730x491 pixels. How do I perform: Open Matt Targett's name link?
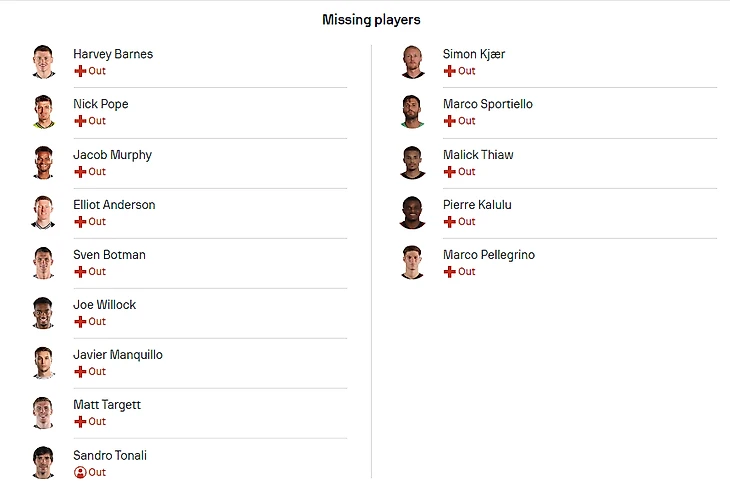(x=107, y=405)
